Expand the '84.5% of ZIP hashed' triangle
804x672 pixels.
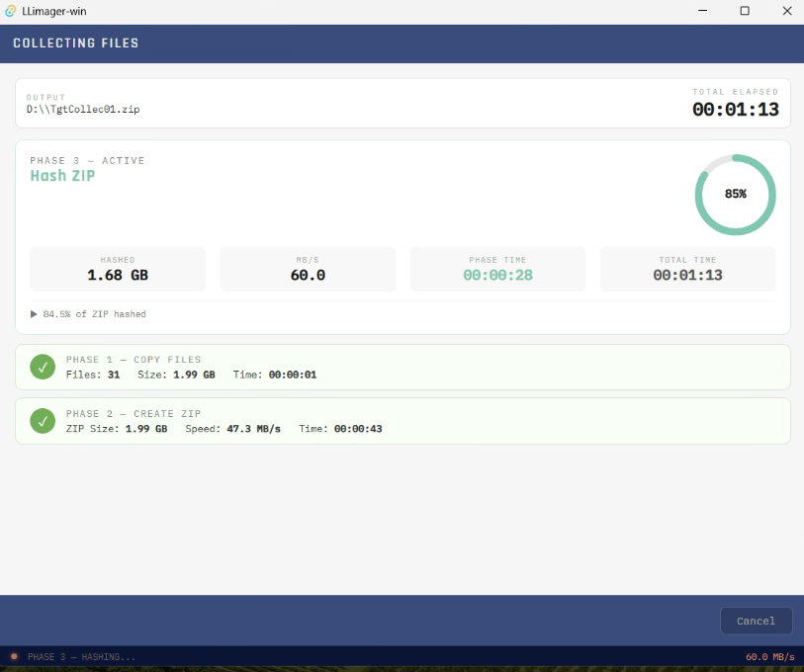click(x=34, y=314)
